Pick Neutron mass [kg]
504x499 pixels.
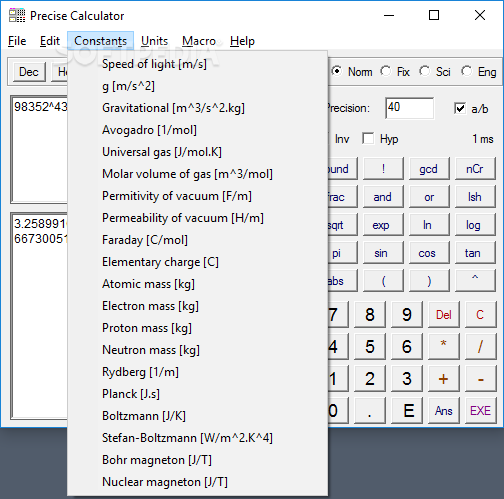(x=197, y=350)
